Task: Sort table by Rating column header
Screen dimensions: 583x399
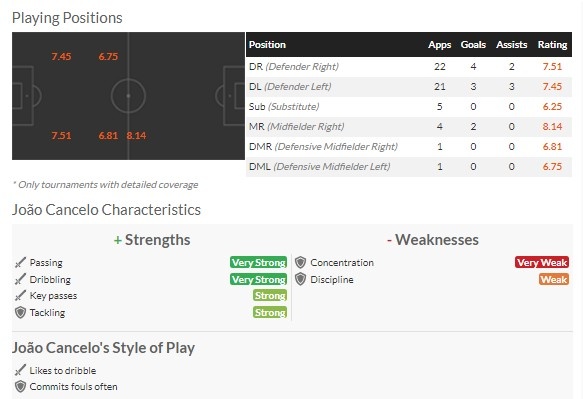Action: tap(552, 45)
